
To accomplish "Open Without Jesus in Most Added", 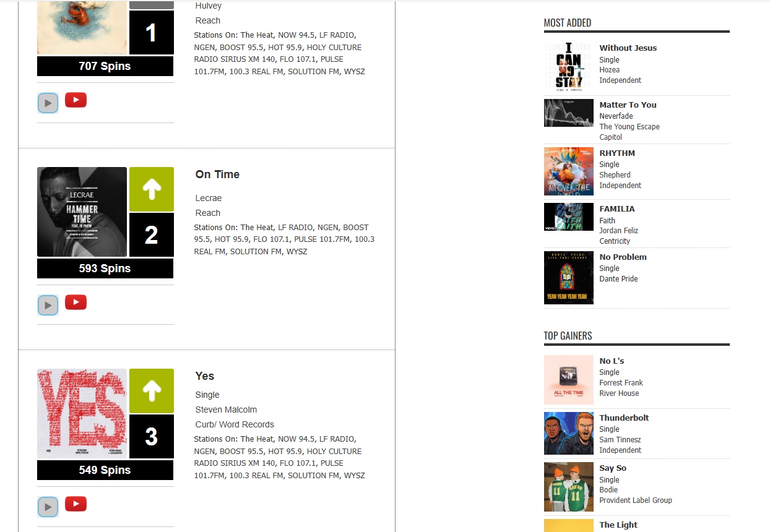I will (628, 48).
